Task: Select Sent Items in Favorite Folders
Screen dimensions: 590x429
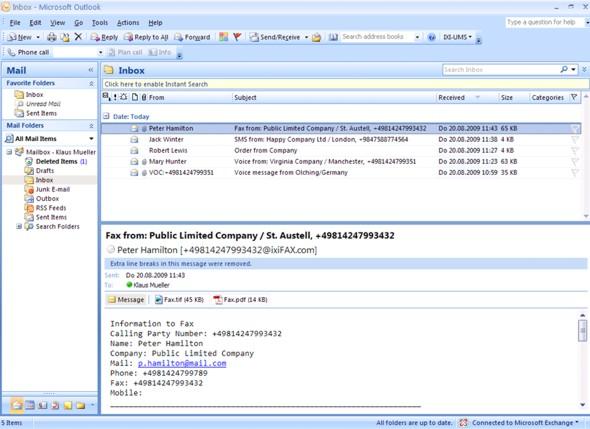Action: tap(41, 113)
